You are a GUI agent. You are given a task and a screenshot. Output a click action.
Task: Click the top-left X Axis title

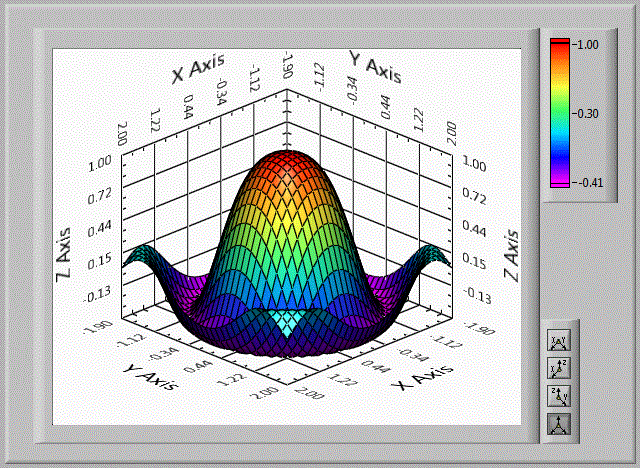(x=205, y=62)
